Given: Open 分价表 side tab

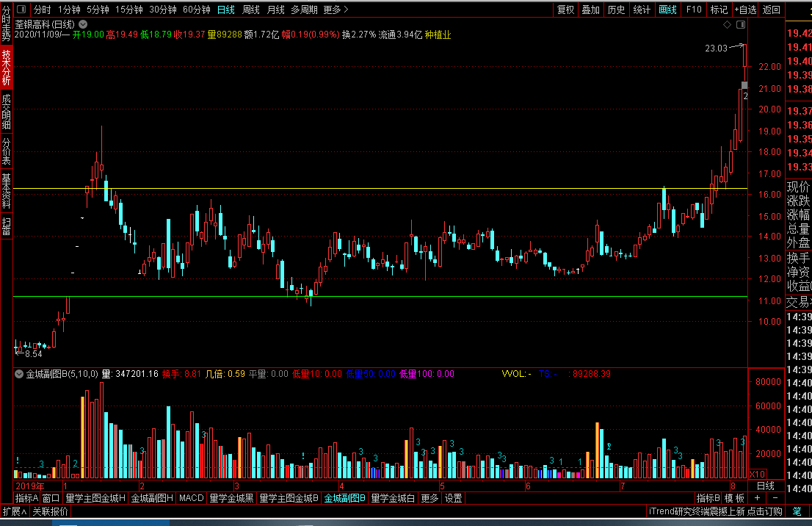Looking at the screenshot, I should coord(6,151).
